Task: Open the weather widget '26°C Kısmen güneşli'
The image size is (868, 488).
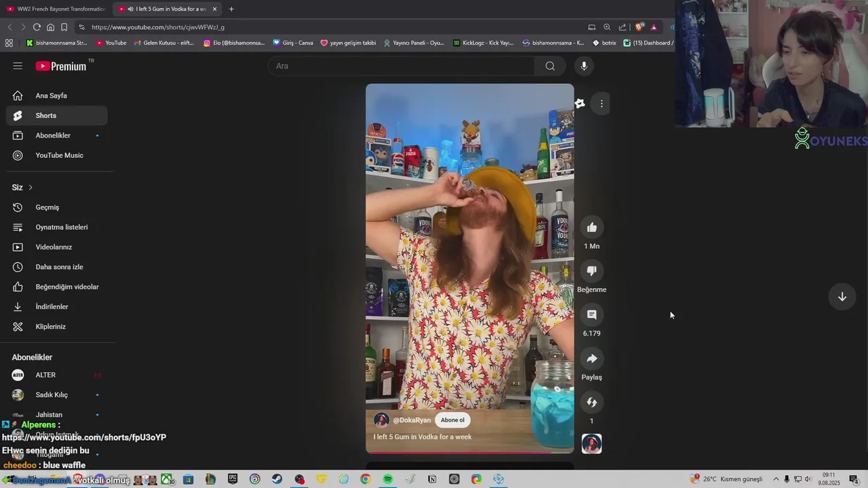Action: pos(726,479)
